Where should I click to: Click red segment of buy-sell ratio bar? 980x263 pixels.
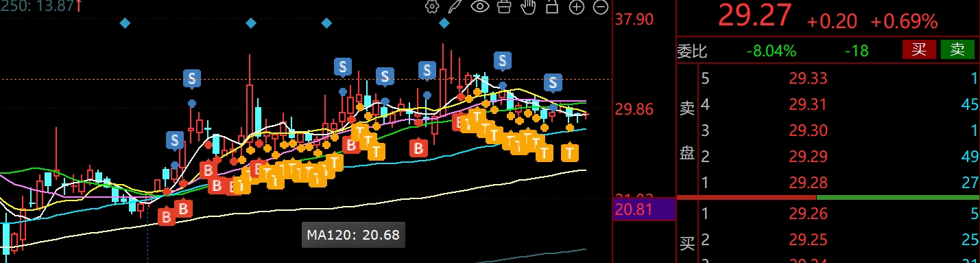click(747, 198)
